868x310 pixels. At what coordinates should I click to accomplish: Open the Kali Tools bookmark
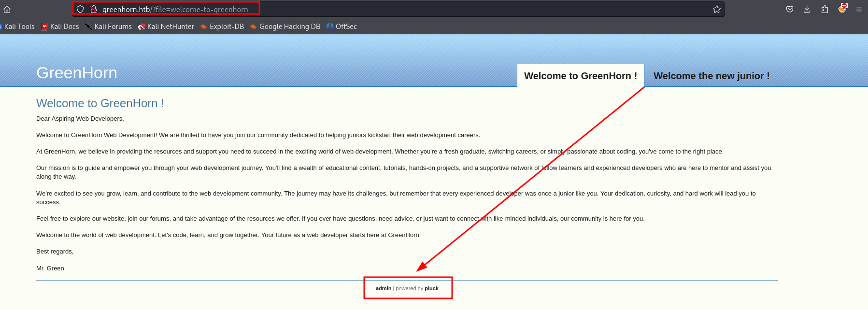[17, 27]
